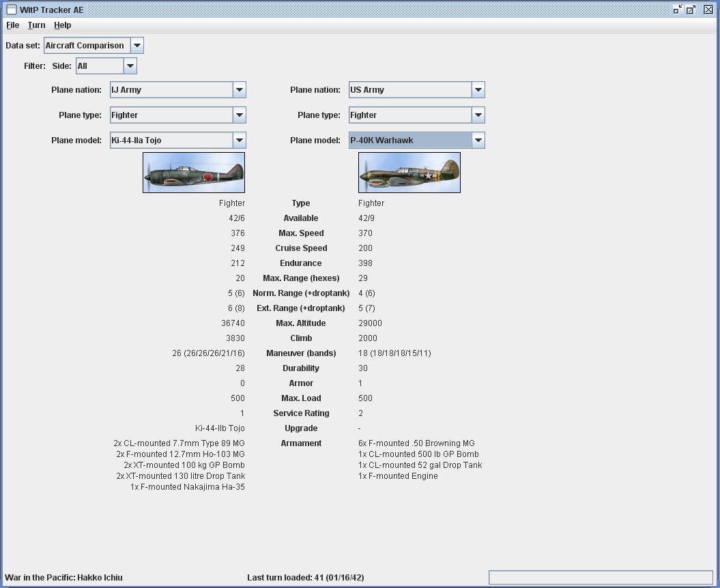Minimize the WitP Tracker window

678,10
